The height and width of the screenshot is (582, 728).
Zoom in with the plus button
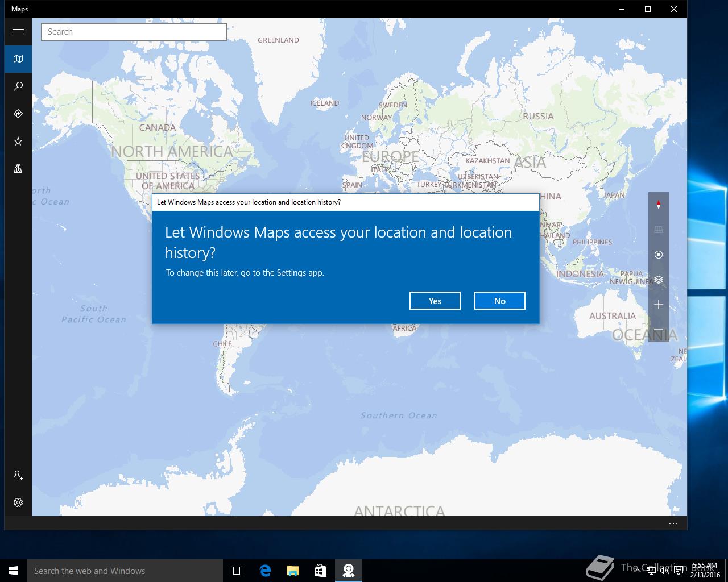pyautogui.click(x=659, y=305)
